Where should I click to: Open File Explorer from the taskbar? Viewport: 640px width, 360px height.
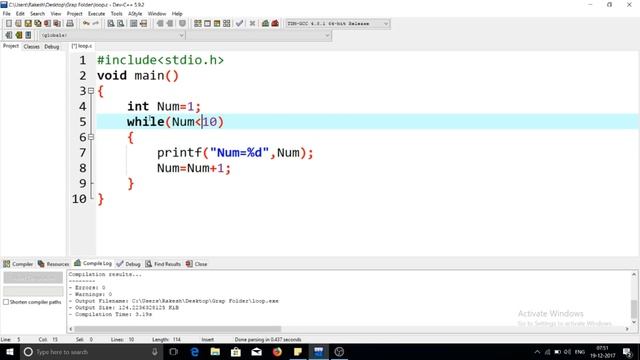(215, 352)
